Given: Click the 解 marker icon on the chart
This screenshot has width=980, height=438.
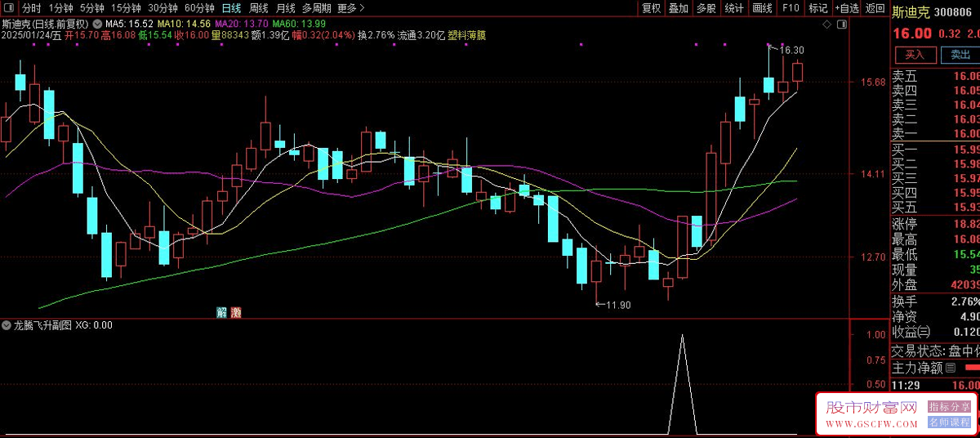Looking at the screenshot, I should click(221, 312).
